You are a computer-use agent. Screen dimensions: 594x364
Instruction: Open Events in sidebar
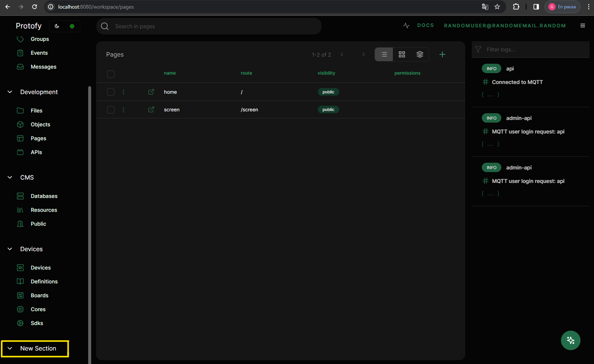pyautogui.click(x=39, y=53)
